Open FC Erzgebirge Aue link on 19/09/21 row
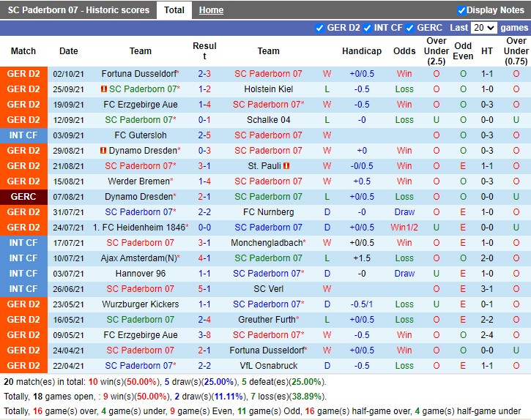The image size is (531, 420). coord(140,104)
